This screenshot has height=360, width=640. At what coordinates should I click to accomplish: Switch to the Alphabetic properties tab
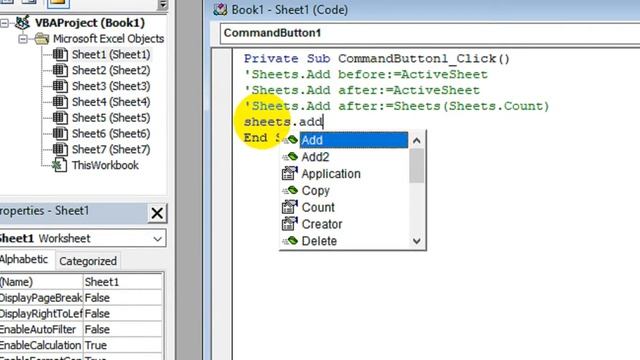click(24, 260)
